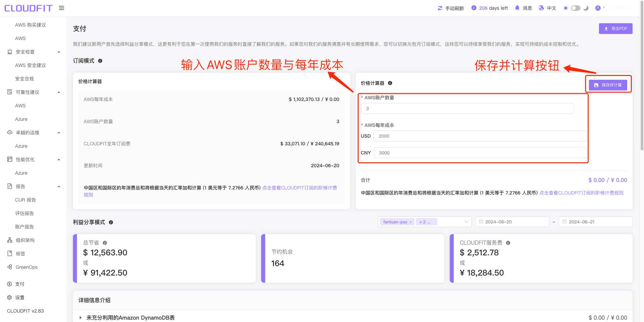644x322 pixels.
Task: Click the AWS账户数量 input field
Action: tap(467, 108)
